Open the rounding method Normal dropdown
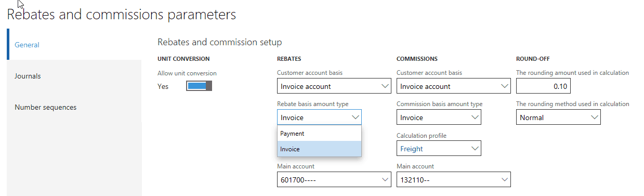The width and height of the screenshot is (644, 196). click(595, 117)
